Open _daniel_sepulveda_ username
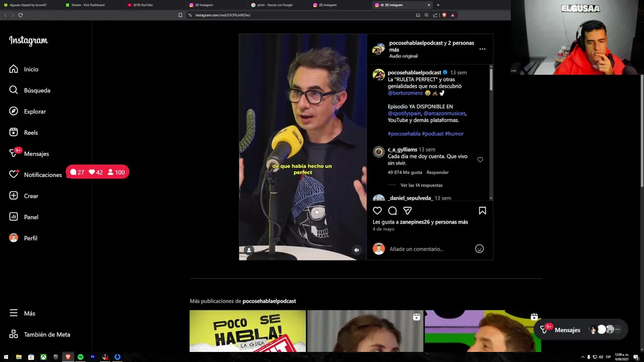The image size is (644, 362). pos(410,198)
